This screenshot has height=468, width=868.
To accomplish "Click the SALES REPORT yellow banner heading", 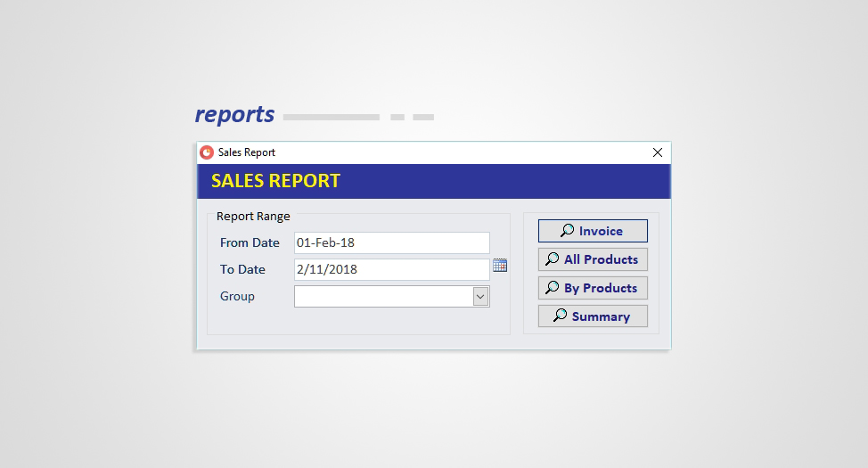I will tap(275, 181).
